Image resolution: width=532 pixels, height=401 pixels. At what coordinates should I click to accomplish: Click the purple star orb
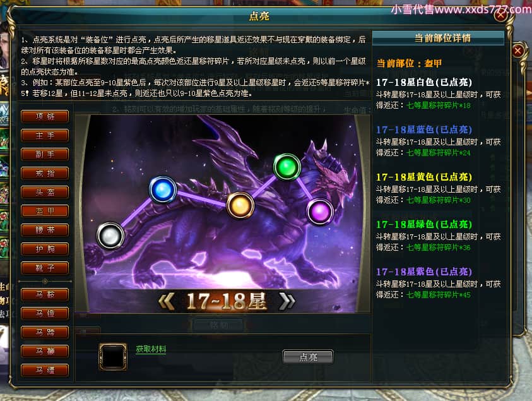320,212
